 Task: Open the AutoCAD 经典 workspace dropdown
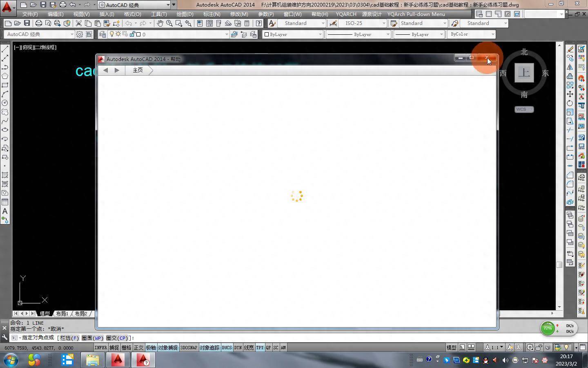tap(135, 5)
